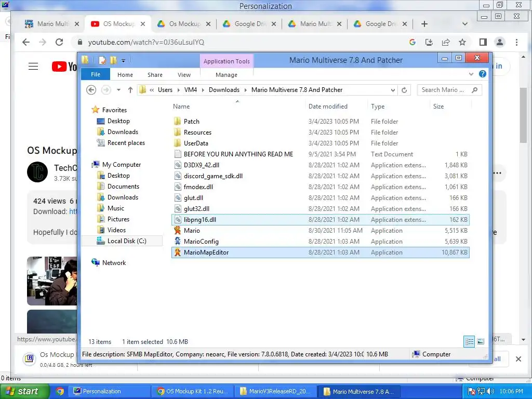Switch to large icons view
Screen dimensions: 532x399
[x=481, y=341]
